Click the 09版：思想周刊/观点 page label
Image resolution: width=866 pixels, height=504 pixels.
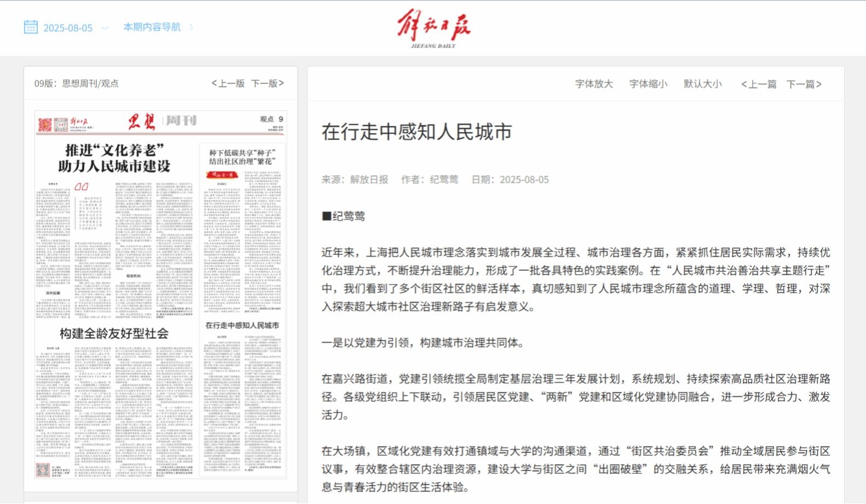coord(77,83)
